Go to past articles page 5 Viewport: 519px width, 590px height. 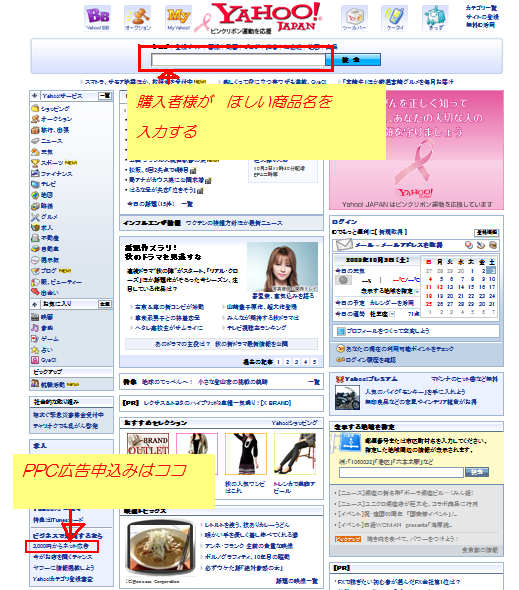click(314, 362)
